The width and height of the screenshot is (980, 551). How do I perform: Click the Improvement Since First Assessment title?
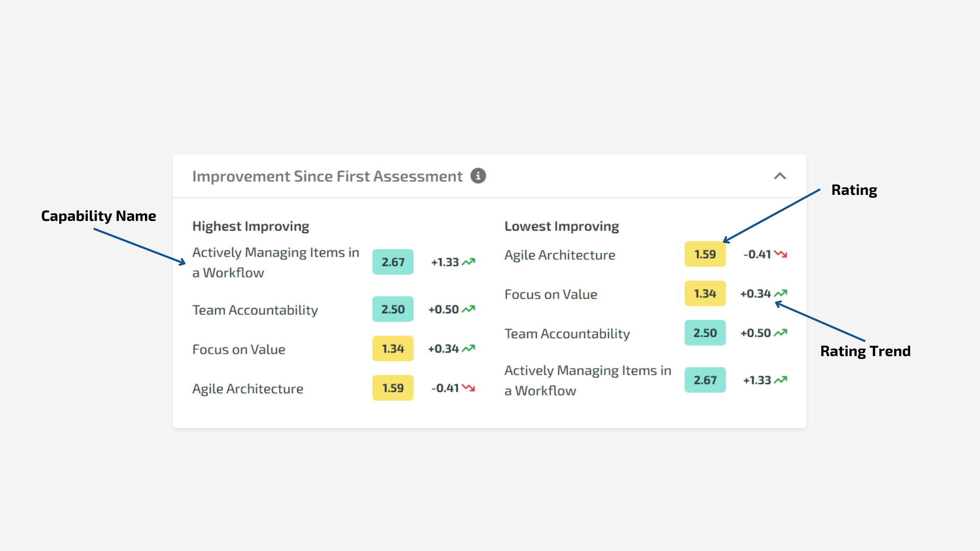point(327,176)
